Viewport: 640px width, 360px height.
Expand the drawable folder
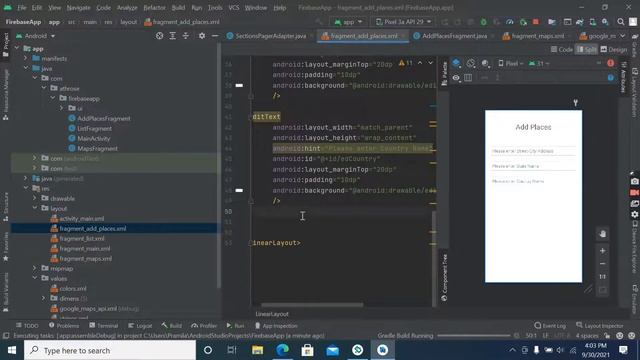pyautogui.click(x=35, y=198)
